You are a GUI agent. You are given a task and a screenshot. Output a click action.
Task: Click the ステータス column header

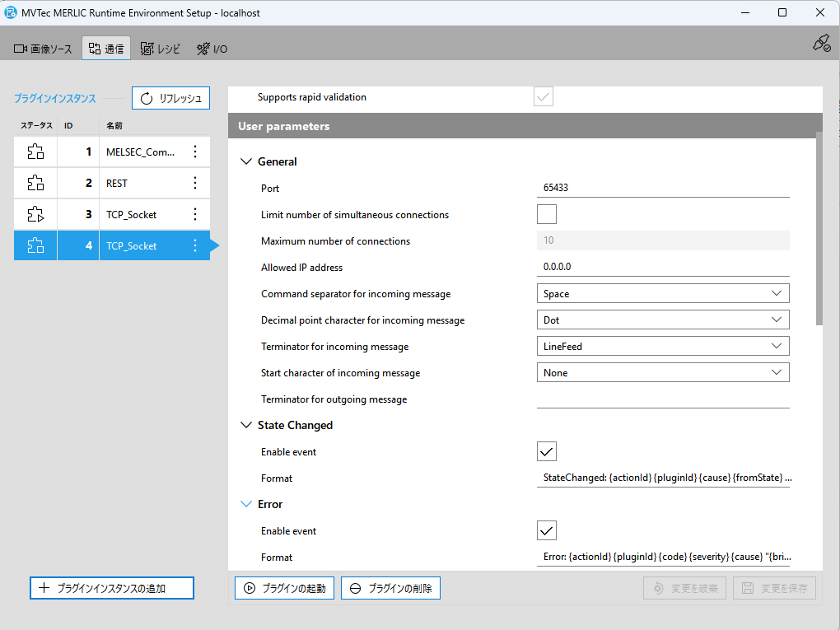(x=36, y=125)
